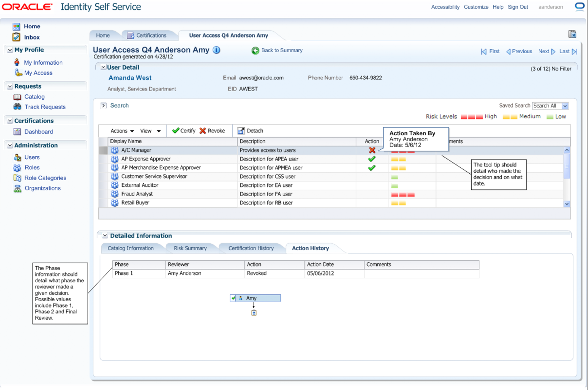Screen dimensions: 588x390
Task: Click the Roles icon in sidebar
Action: pyautogui.click(x=17, y=168)
